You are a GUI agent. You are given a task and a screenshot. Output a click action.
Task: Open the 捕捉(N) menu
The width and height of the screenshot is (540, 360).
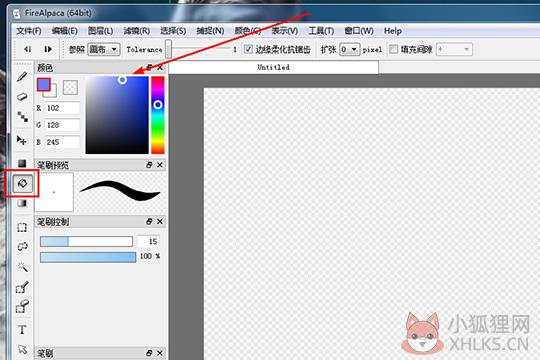click(210, 31)
